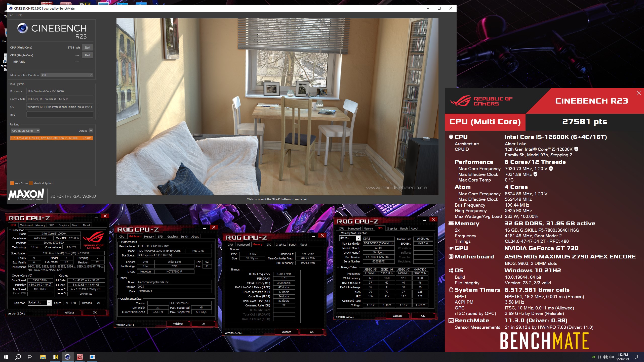This screenshot has height=362, width=644.
Task: Open Graphics tab in the CPU-Z Mainboard window
Action: click(172, 237)
